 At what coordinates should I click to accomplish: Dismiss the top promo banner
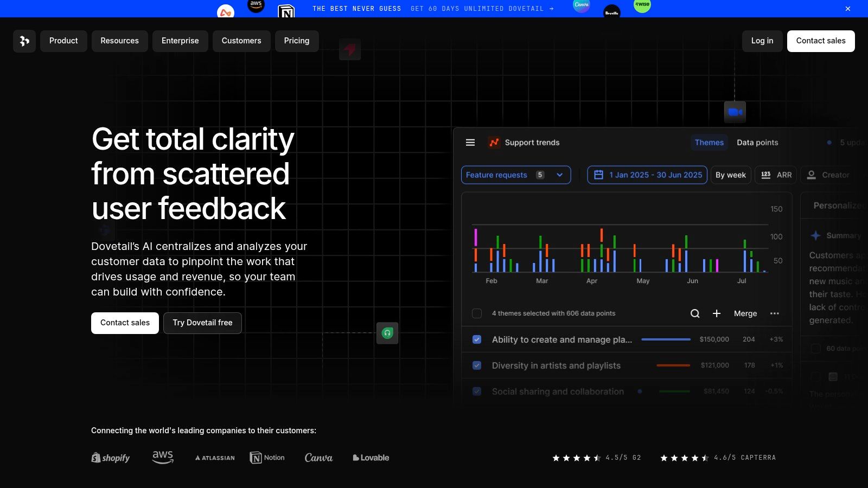848,9
